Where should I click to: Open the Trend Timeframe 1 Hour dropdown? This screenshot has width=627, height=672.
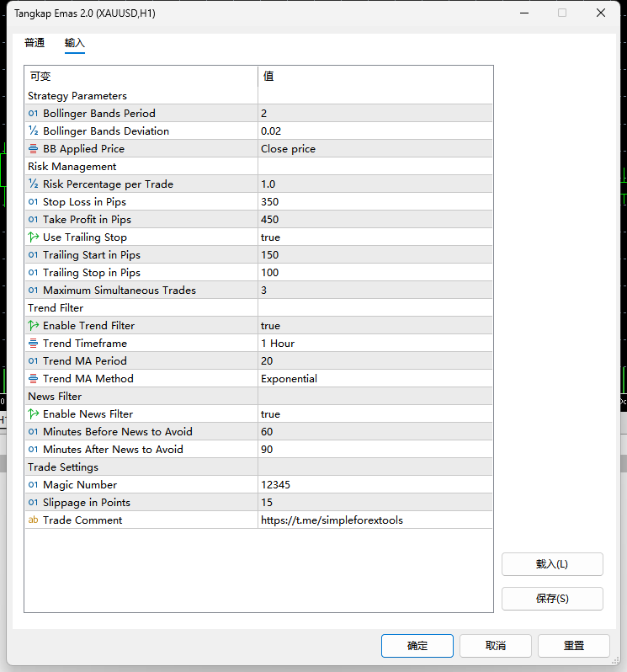(375, 344)
